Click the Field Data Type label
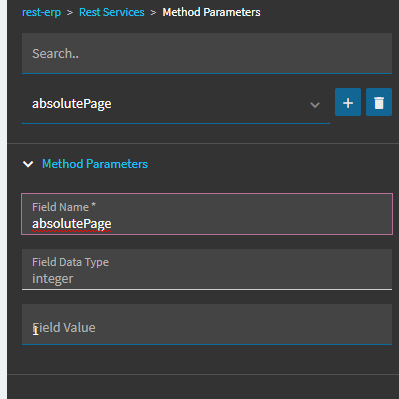Image resolution: width=399 pixels, height=399 pixels. pyautogui.click(x=70, y=262)
